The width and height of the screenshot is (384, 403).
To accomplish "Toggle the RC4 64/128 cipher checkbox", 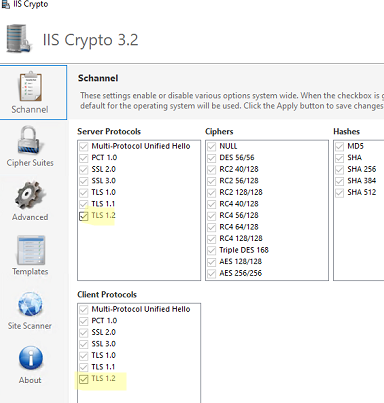I will tap(212, 227).
